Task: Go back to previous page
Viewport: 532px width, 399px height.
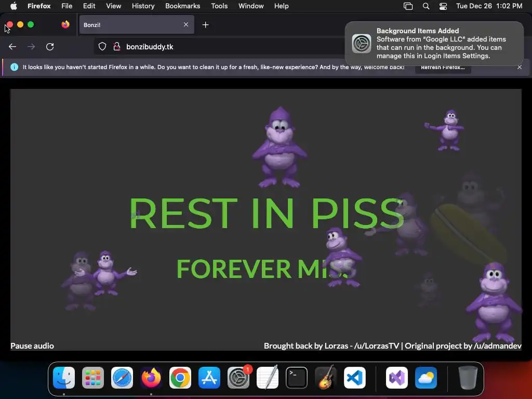Action: (x=12, y=46)
